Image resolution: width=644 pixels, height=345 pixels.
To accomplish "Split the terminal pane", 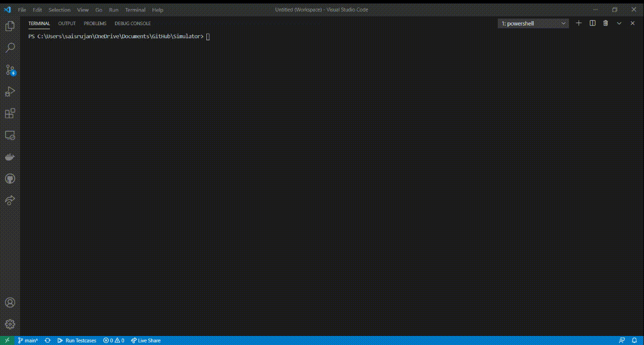I will pos(592,23).
